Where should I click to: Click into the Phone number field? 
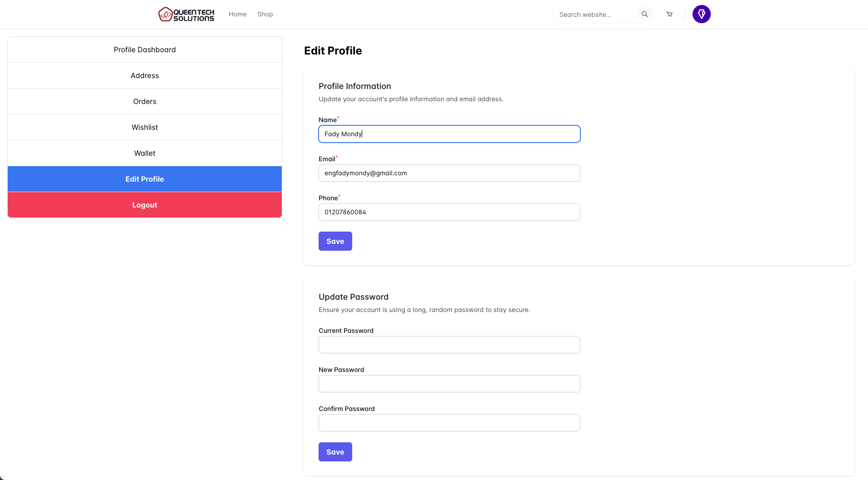(449, 212)
